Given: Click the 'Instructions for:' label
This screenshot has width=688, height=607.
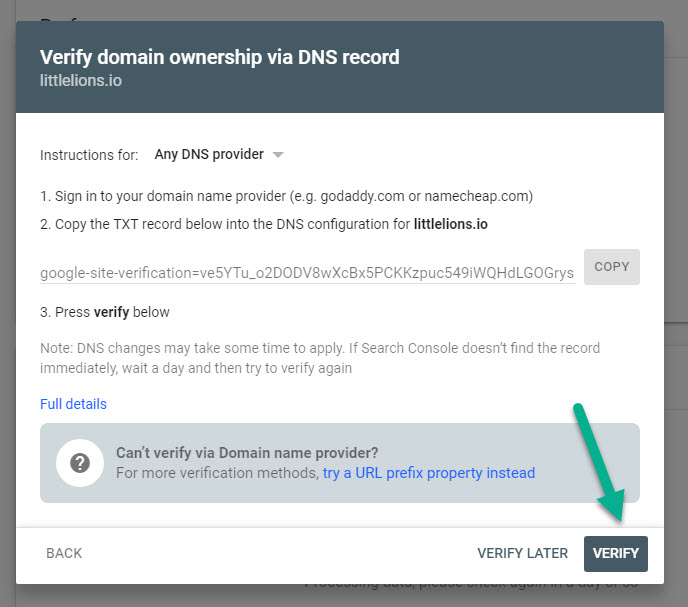Looking at the screenshot, I should click(x=90, y=156).
